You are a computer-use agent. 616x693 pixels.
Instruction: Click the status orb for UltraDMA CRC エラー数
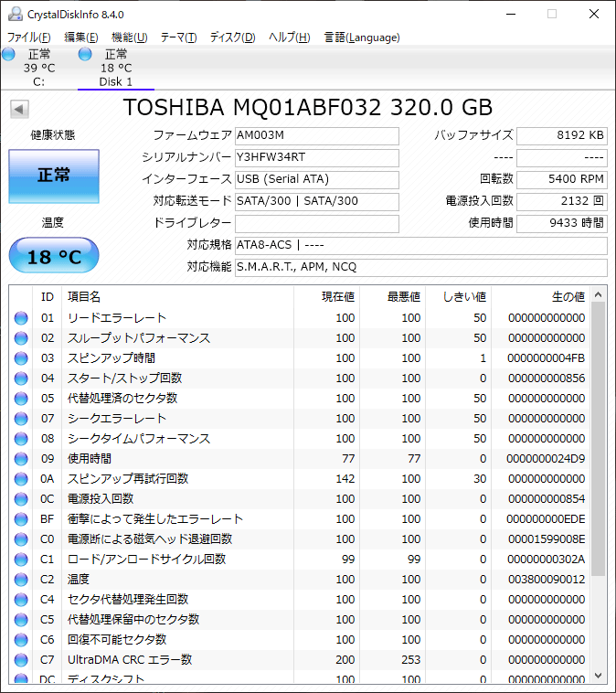click(21, 660)
